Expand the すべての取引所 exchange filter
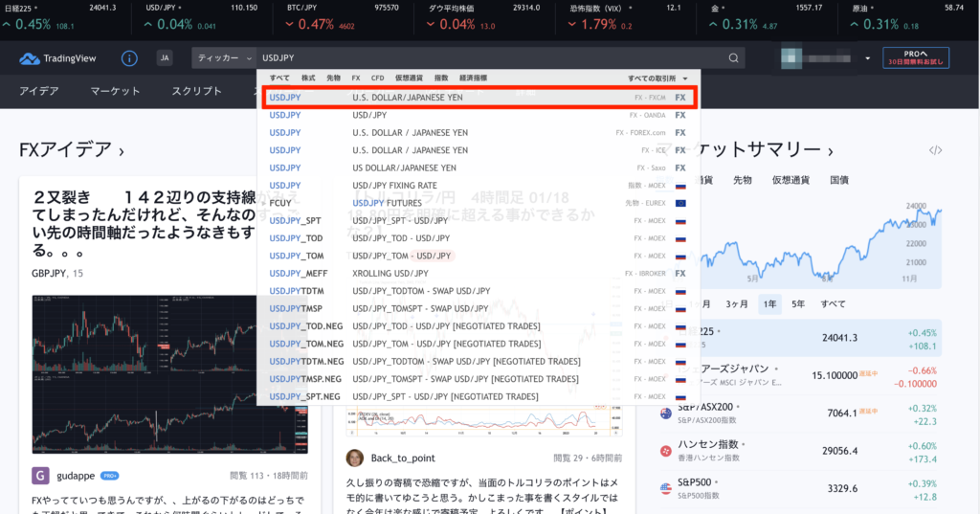The width and height of the screenshot is (980, 514). point(658,78)
